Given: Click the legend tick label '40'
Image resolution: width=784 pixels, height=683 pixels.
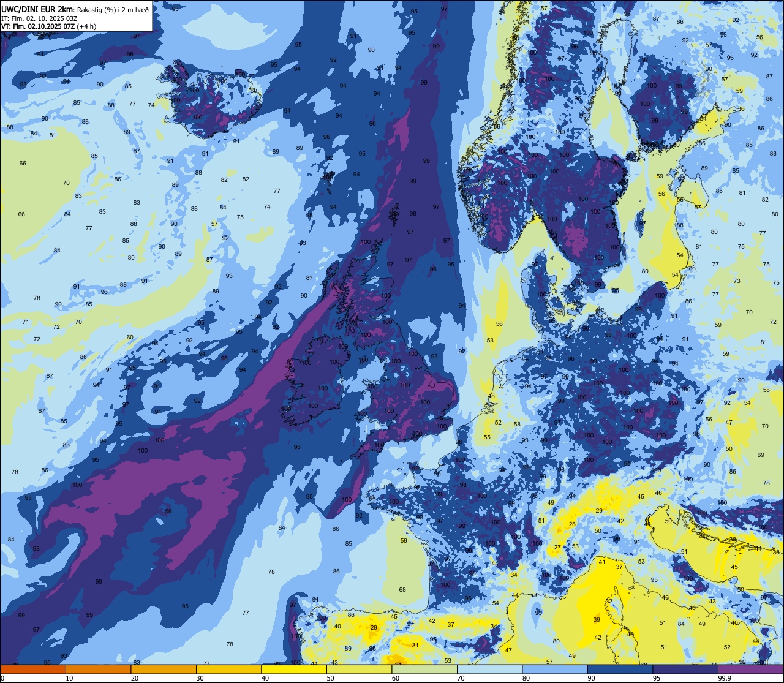Looking at the screenshot, I should click(x=265, y=678).
